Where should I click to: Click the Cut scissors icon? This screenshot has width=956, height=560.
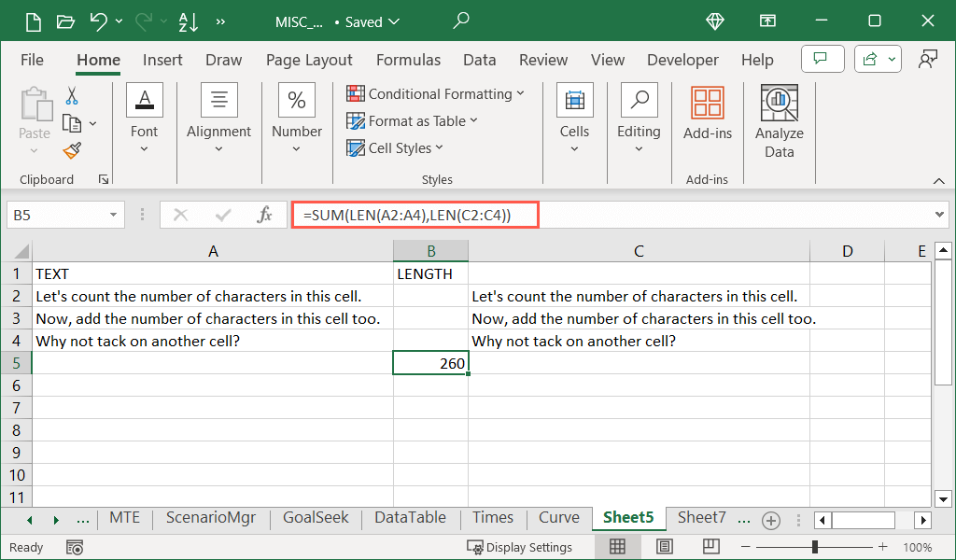72,95
